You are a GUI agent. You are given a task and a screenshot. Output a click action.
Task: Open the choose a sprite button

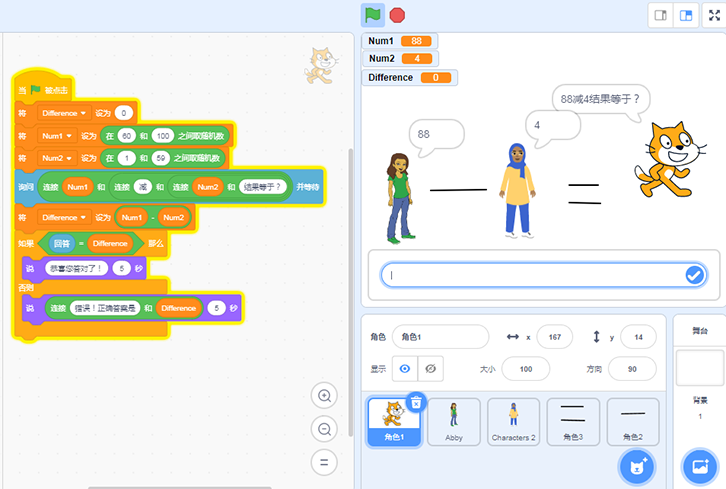pos(636,466)
